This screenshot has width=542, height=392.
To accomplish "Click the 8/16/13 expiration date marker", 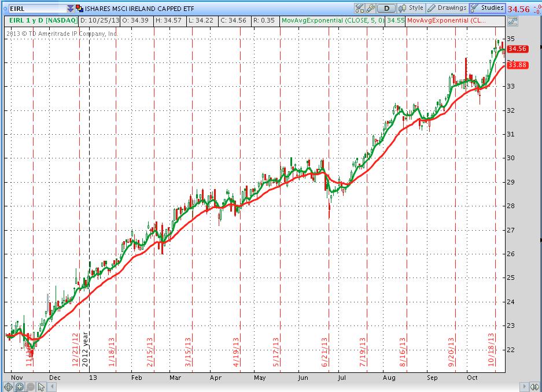I will [403, 352].
